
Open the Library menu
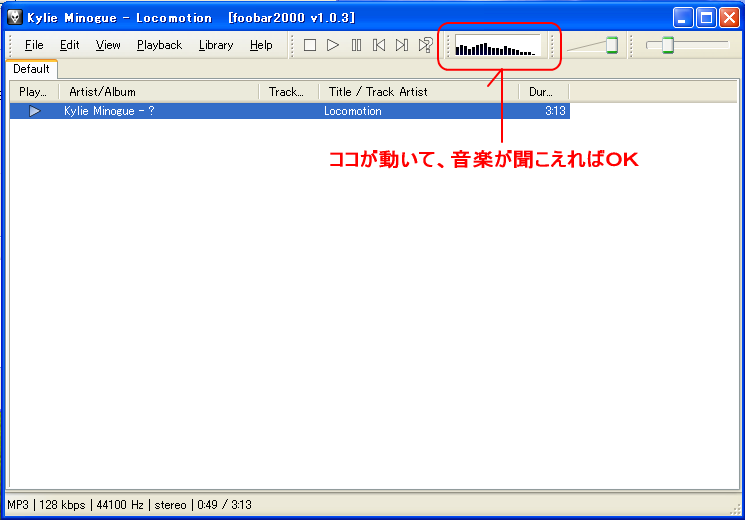pos(216,45)
